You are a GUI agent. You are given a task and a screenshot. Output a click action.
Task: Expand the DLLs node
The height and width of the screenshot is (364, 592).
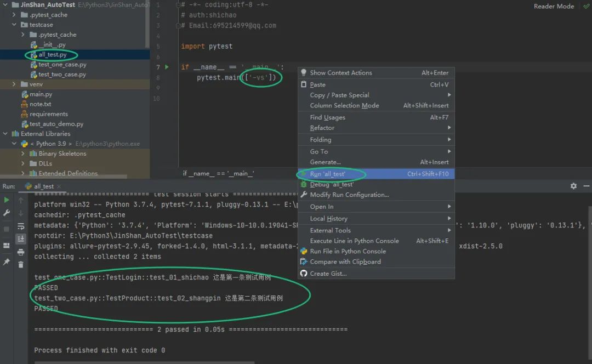pos(23,163)
